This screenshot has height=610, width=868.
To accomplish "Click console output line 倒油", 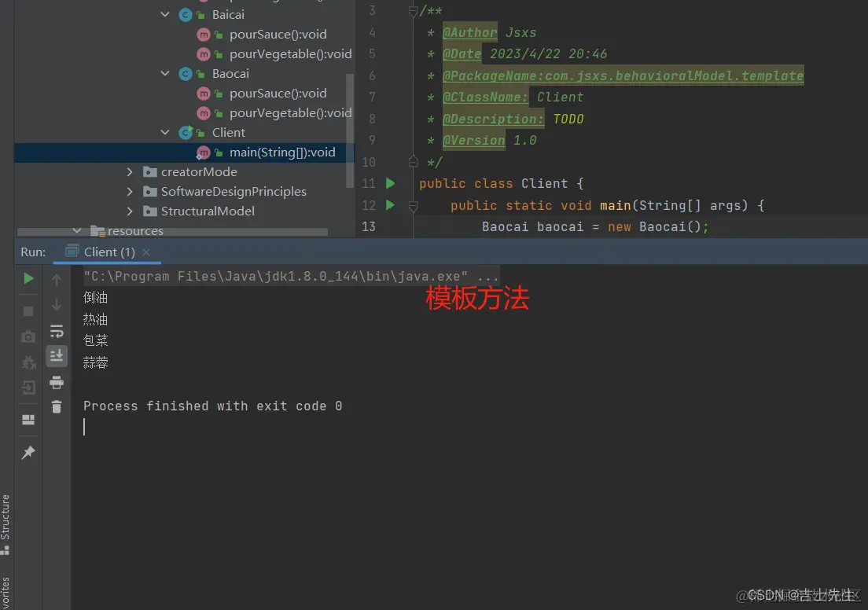I will [x=95, y=298].
